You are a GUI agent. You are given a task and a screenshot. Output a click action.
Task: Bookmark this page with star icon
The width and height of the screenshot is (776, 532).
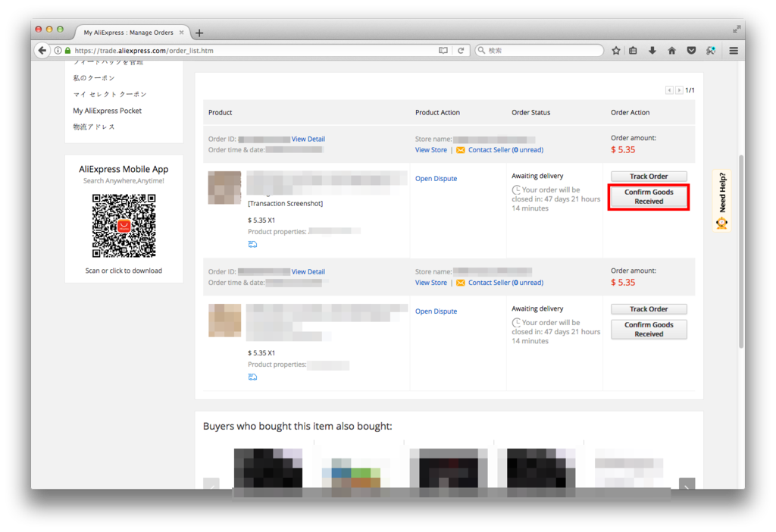pyautogui.click(x=615, y=51)
